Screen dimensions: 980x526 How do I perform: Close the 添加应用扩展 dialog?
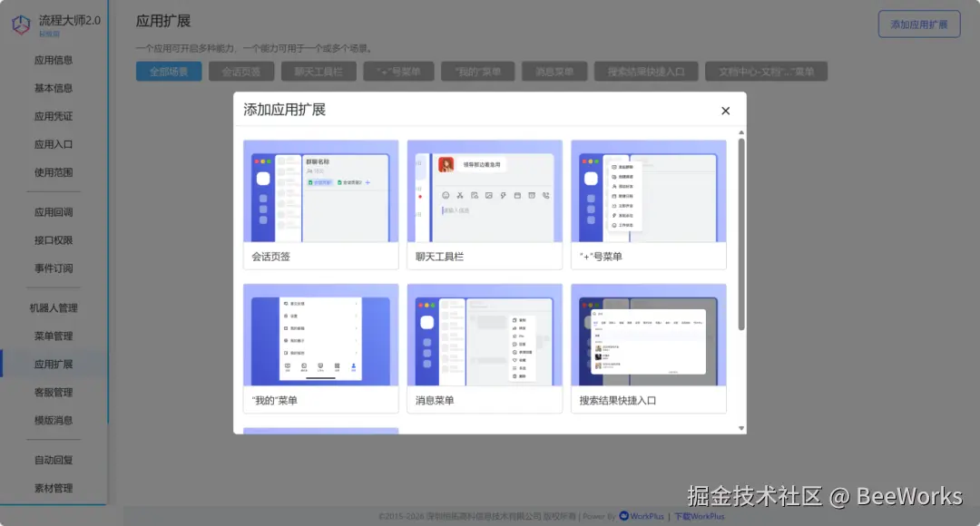pos(725,110)
